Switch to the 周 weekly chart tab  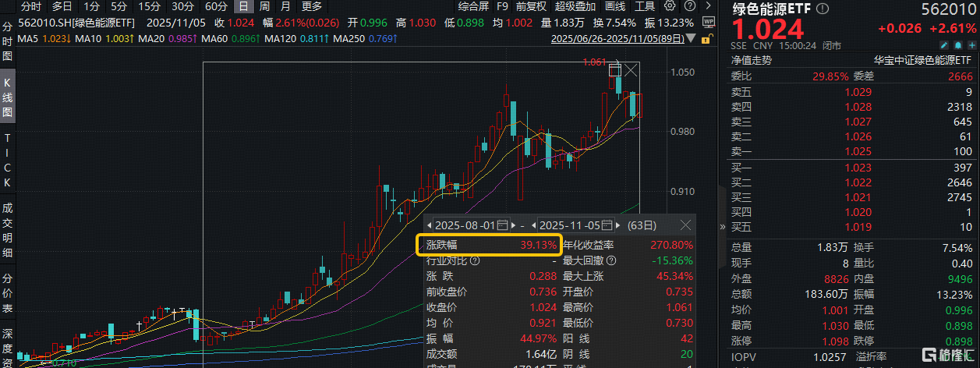pos(264,6)
